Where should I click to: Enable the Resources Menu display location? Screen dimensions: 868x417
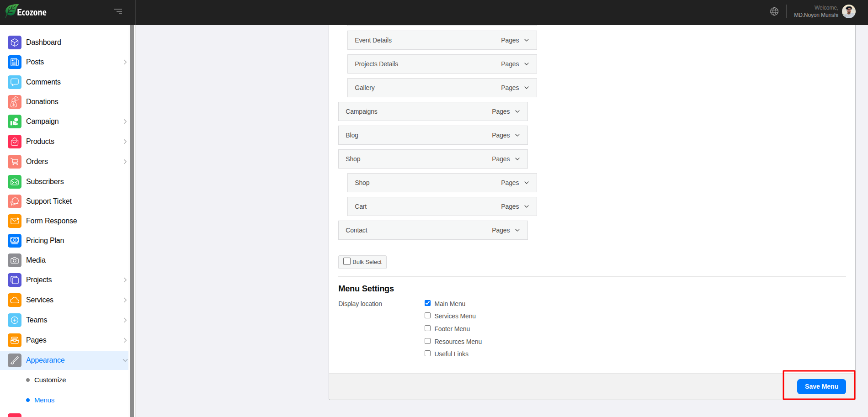point(427,341)
